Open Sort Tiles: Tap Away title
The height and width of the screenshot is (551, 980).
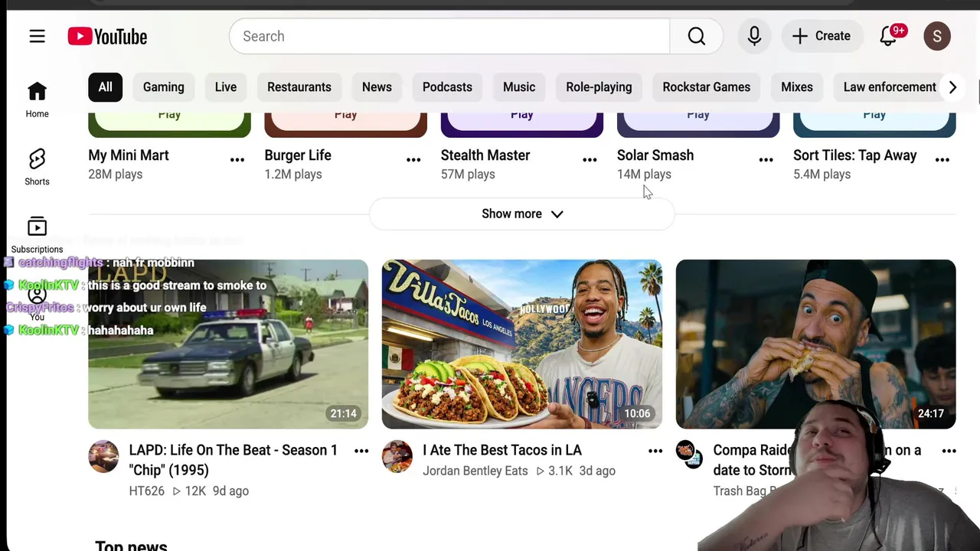coord(855,155)
